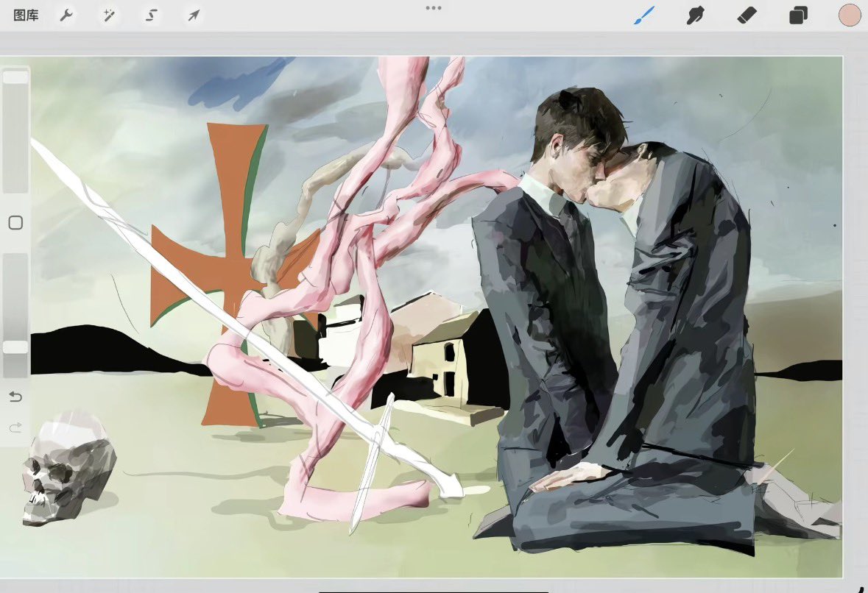Tap the square modify button in sidebar
The width and height of the screenshot is (868, 593).
15,223
